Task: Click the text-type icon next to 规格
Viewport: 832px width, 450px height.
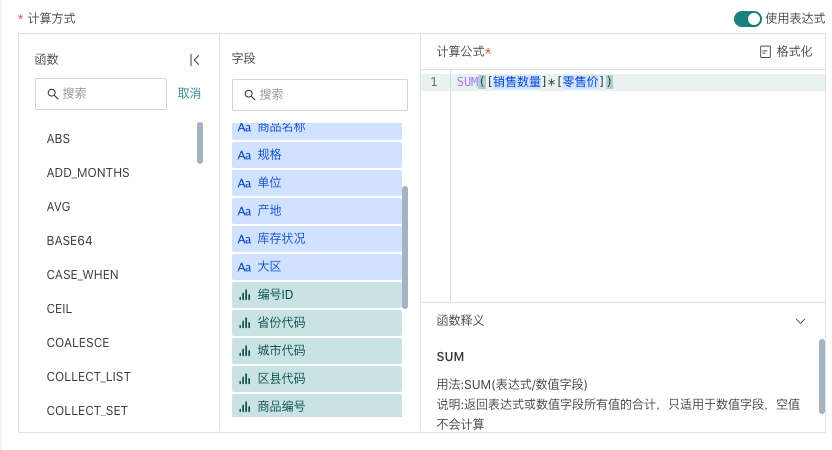Action: click(244, 155)
